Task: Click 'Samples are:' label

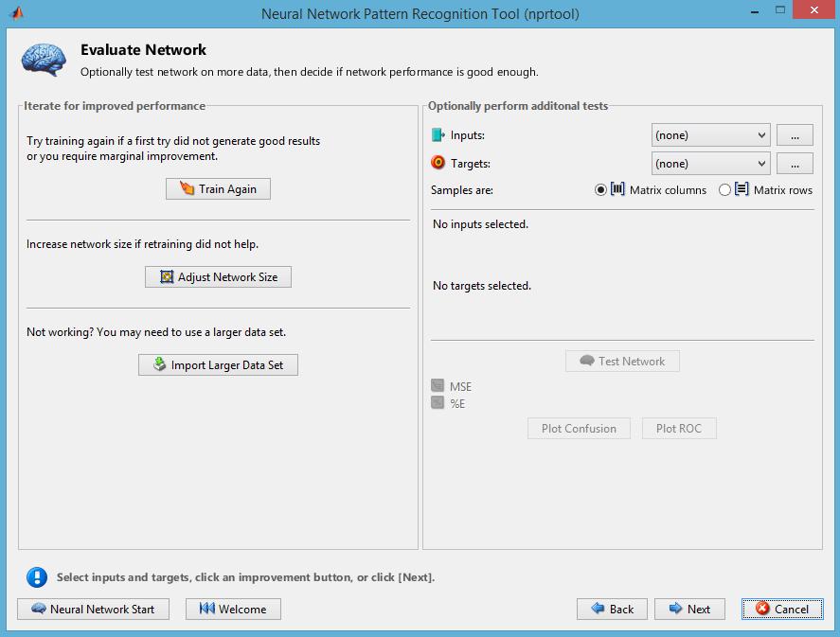Action: [x=462, y=190]
